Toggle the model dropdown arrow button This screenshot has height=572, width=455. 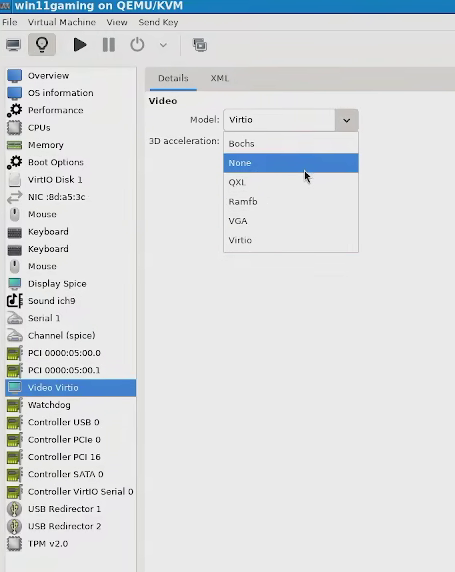(x=347, y=120)
